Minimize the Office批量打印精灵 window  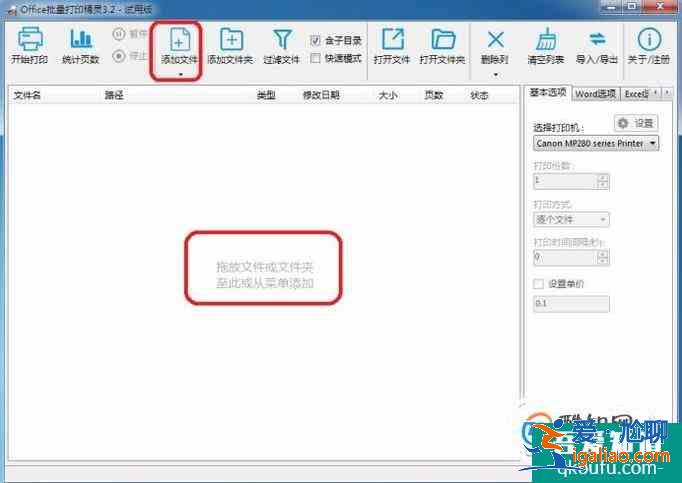point(611,7)
